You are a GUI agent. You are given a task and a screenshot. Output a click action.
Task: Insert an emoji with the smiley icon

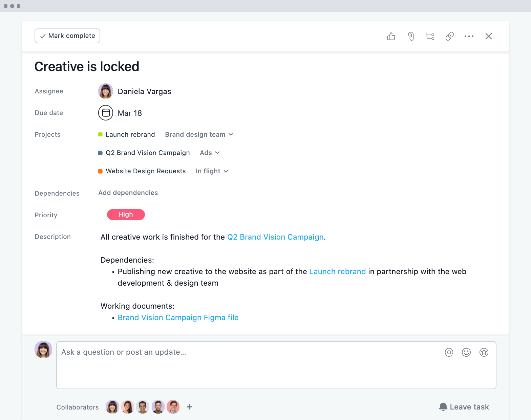coord(466,352)
